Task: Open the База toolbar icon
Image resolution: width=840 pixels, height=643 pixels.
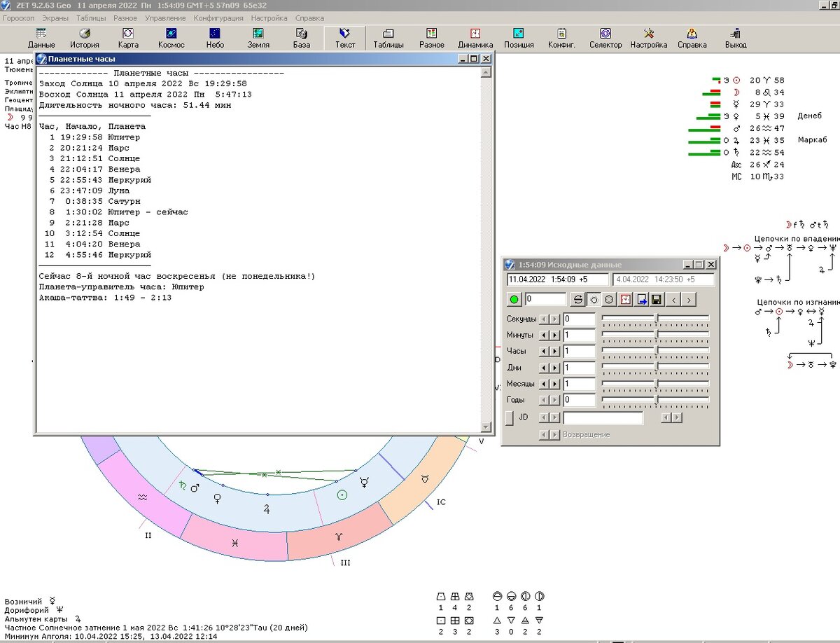Action: coord(302,39)
